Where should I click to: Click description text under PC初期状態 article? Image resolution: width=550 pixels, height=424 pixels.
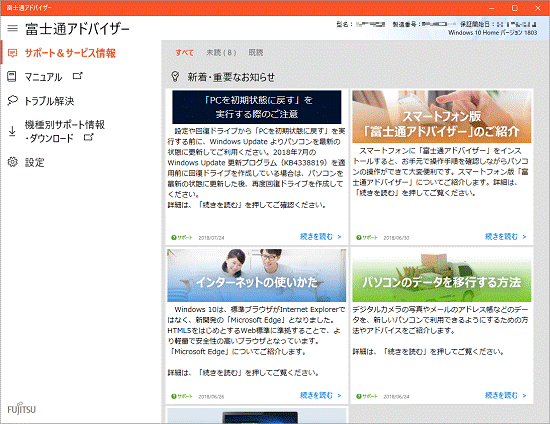point(256,168)
